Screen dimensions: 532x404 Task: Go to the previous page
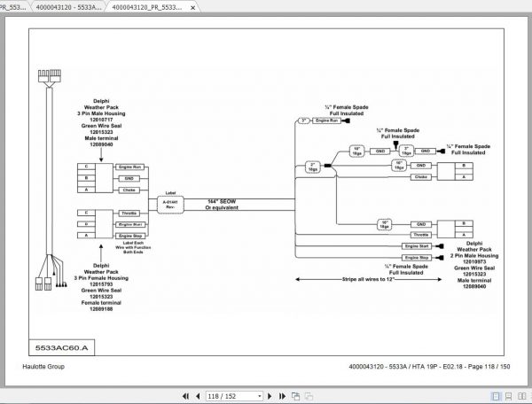pos(198,396)
